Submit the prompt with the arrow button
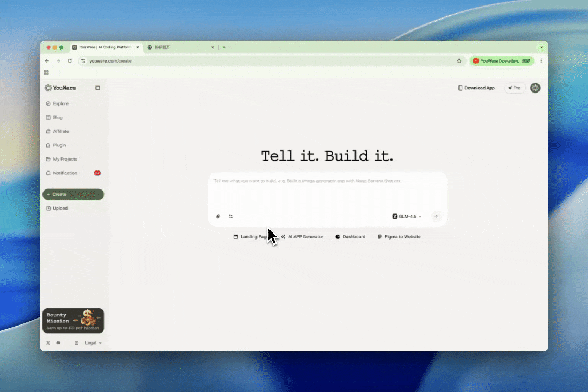This screenshot has height=392, width=588. click(x=436, y=216)
